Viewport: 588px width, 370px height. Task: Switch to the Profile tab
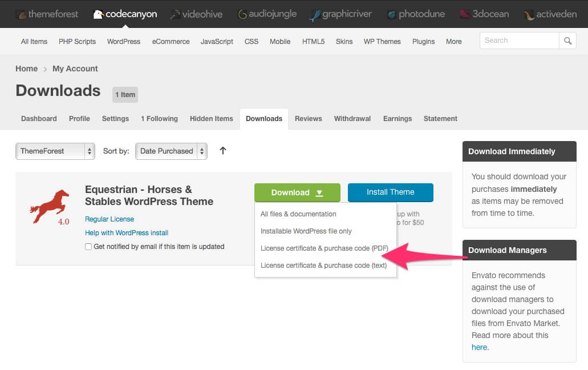coord(79,119)
